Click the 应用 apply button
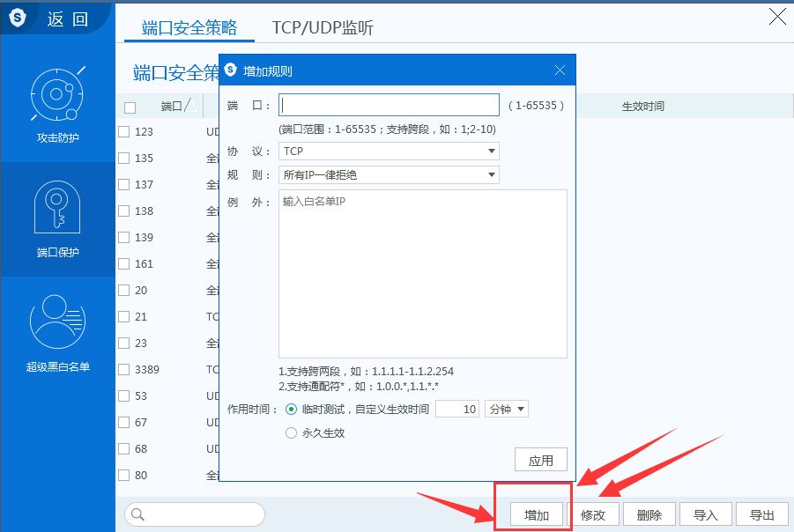This screenshot has height=532, width=794. [540, 460]
